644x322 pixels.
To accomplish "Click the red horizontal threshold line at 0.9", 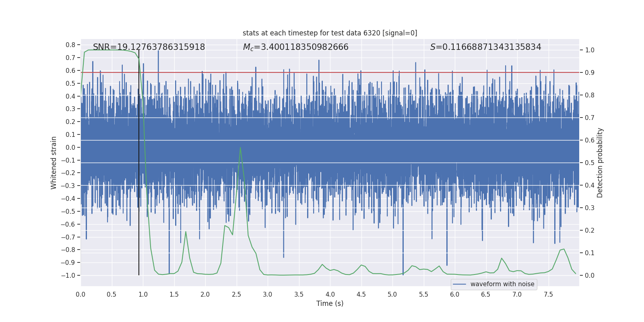I will click(x=330, y=72).
